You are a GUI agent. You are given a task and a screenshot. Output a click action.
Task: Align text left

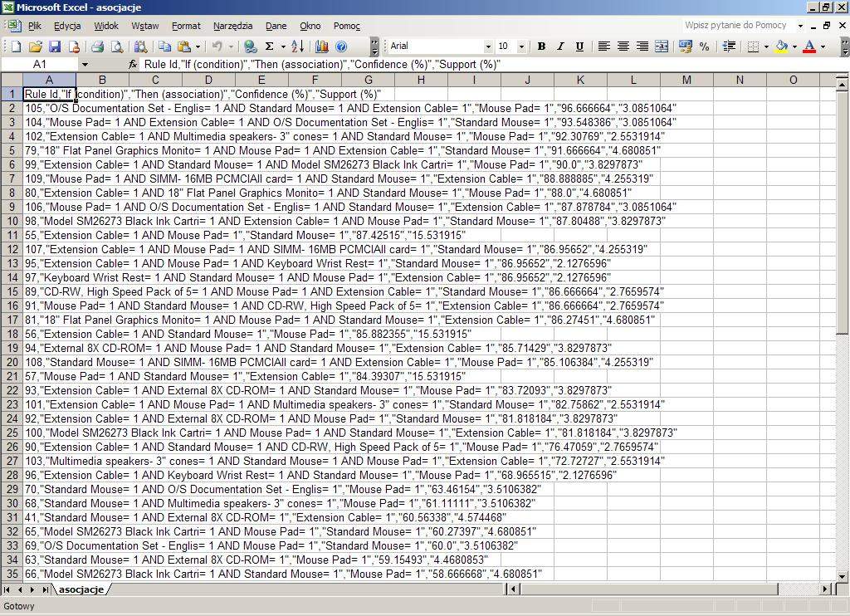(603, 46)
